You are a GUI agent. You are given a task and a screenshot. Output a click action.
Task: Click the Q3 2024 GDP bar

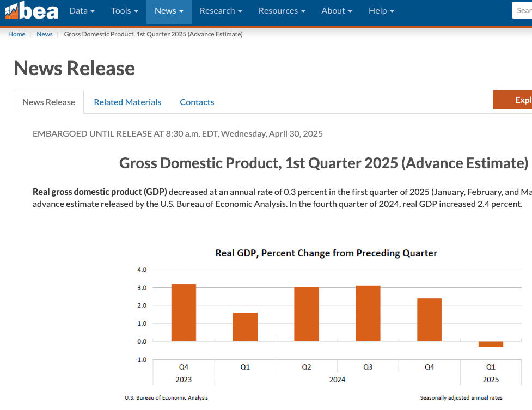[x=368, y=314]
